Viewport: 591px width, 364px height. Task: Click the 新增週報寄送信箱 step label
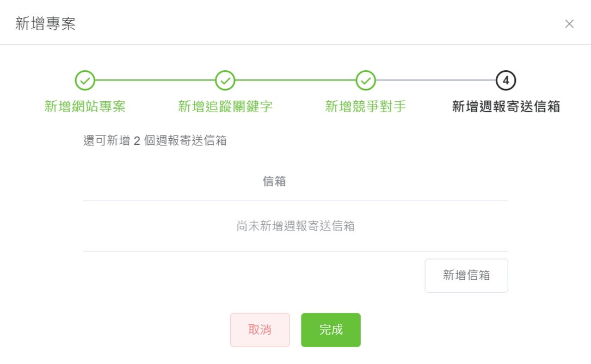[x=506, y=107]
